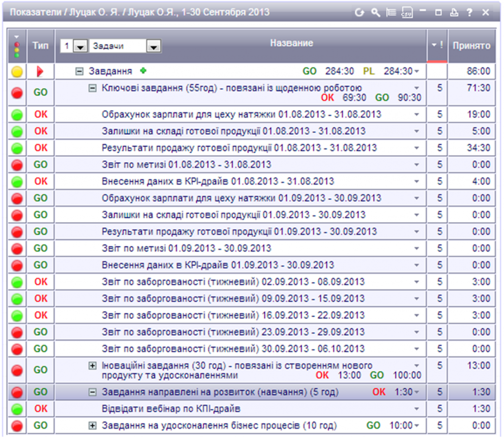Open row menu arrow for Завдання 284:30
Image resolution: width=504 pixels, height=437 pixels.
416,71
